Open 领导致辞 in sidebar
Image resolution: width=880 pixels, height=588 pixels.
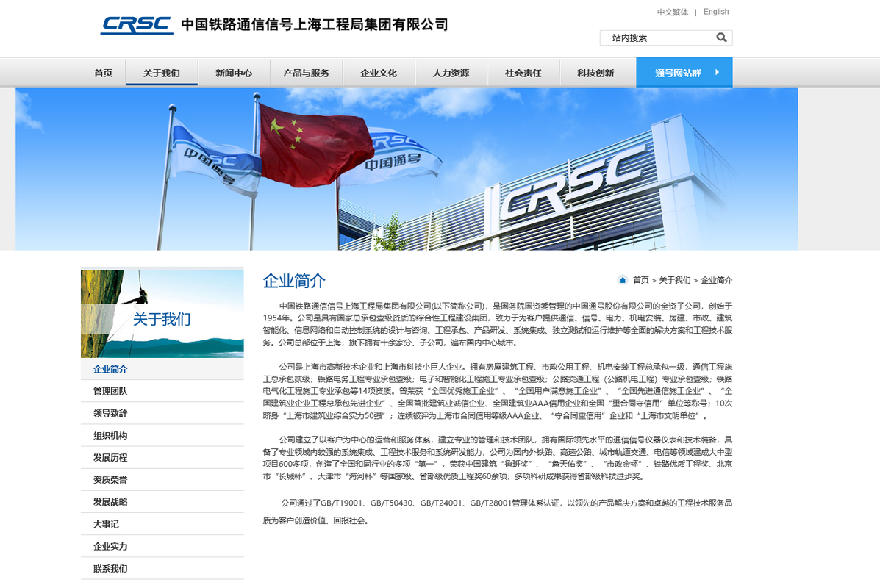click(162, 414)
